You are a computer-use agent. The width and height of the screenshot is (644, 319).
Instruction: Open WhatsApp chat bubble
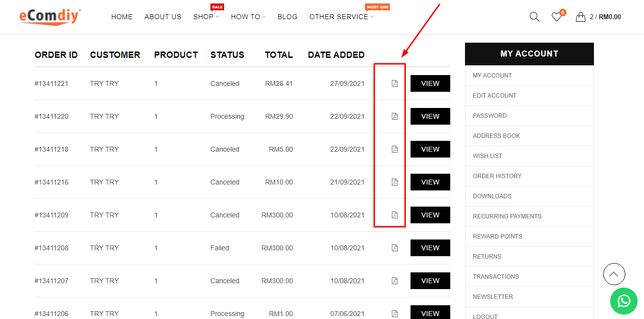click(623, 301)
